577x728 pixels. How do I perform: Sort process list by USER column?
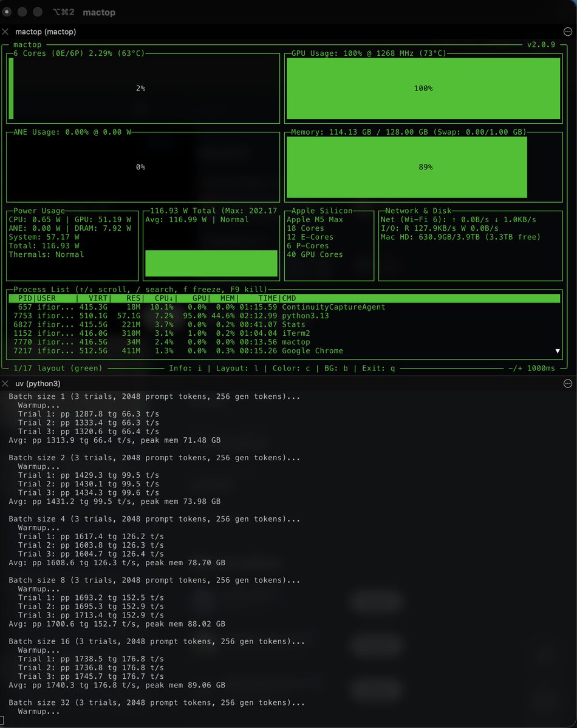click(46, 298)
